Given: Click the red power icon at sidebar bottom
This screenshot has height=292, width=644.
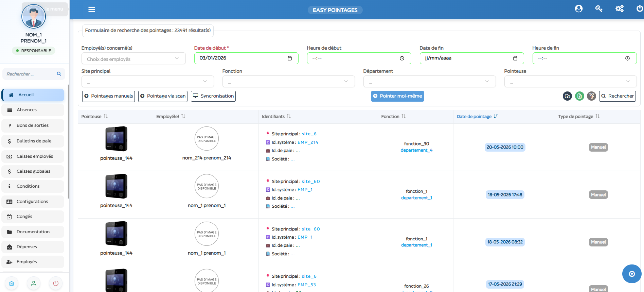Looking at the screenshot, I should click(x=56, y=284).
